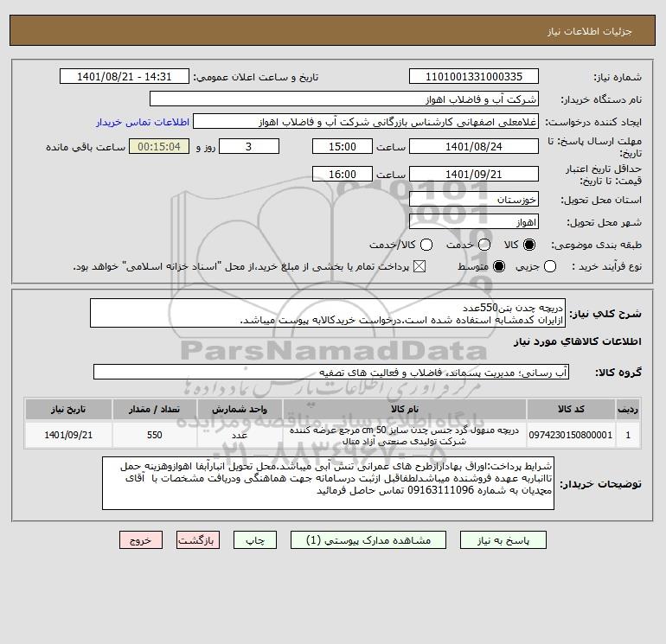This screenshot has height=644, width=666.
Task: Click the تاریخ نیاز column header
Action: pos(68,409)
